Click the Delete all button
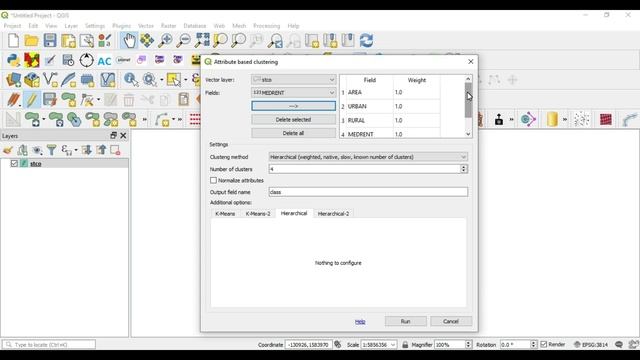The image size is (640, 360). click(x=293, y=133)
